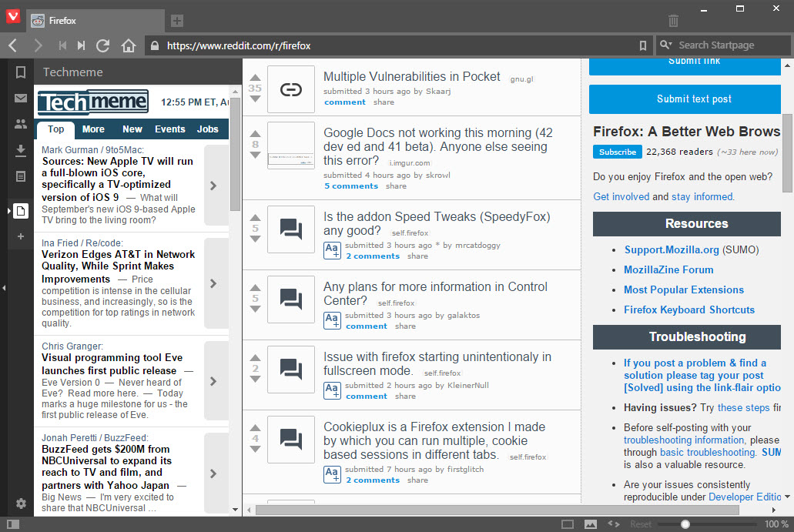The width and height of the screenshot is (794, 532).
Task: Click the Fast Forward button
Action: click(81, 45)
